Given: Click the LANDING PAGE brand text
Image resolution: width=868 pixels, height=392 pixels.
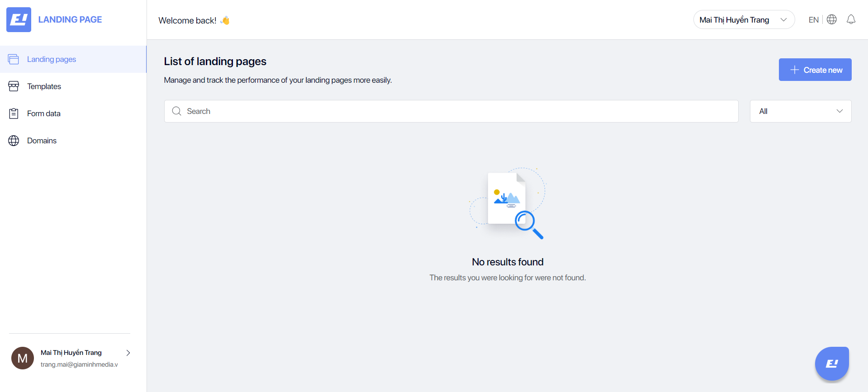Looking at the screenshot, I should (x=70, y=19).
